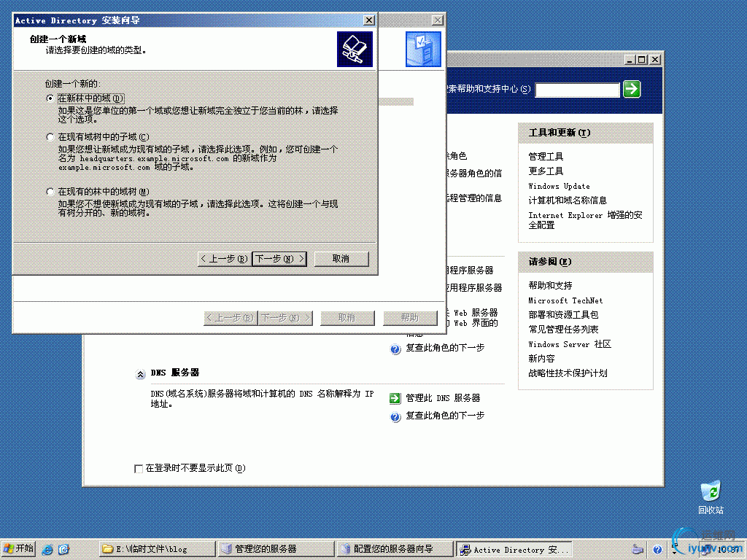Image resolution: width=747 pixels, height=560 pixels.
Task: Open Administrative Tools link
Action: 546,156
